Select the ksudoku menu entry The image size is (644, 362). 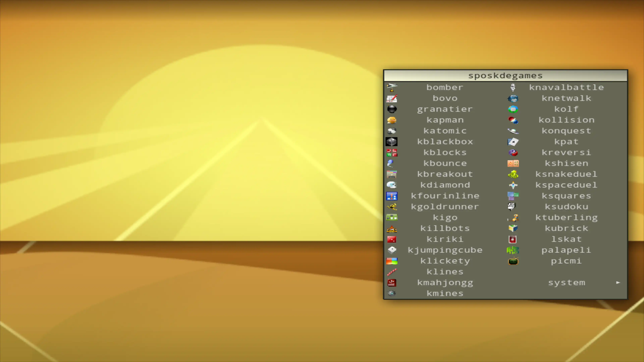tap(566, 207)
